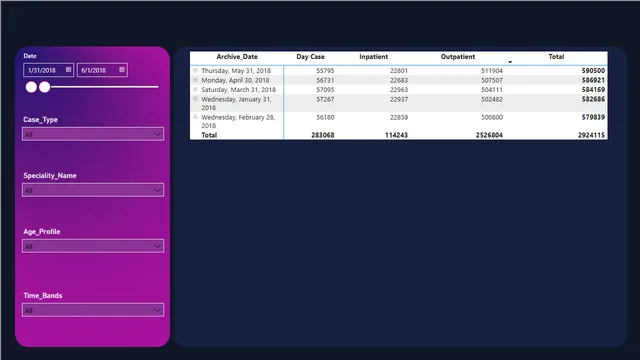Click the Age_Profile slicer label
The image size is (640, 360).
(42, 231)
